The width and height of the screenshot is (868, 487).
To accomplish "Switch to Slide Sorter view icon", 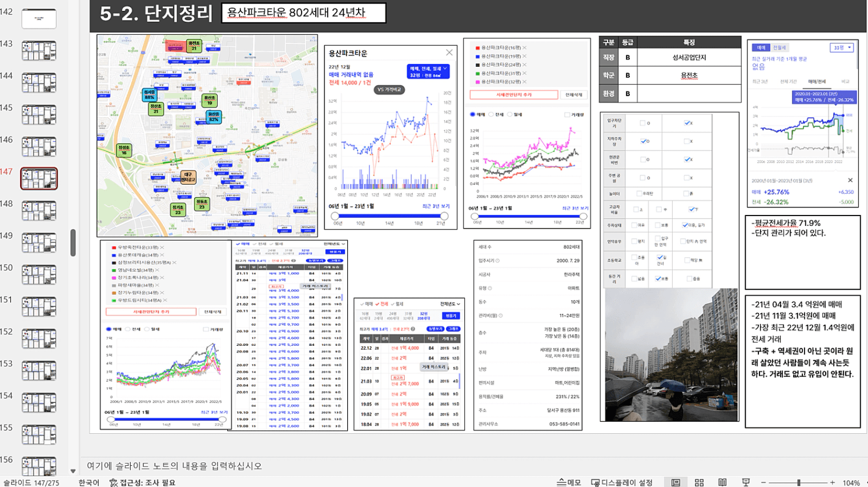I will pos(699,482).
